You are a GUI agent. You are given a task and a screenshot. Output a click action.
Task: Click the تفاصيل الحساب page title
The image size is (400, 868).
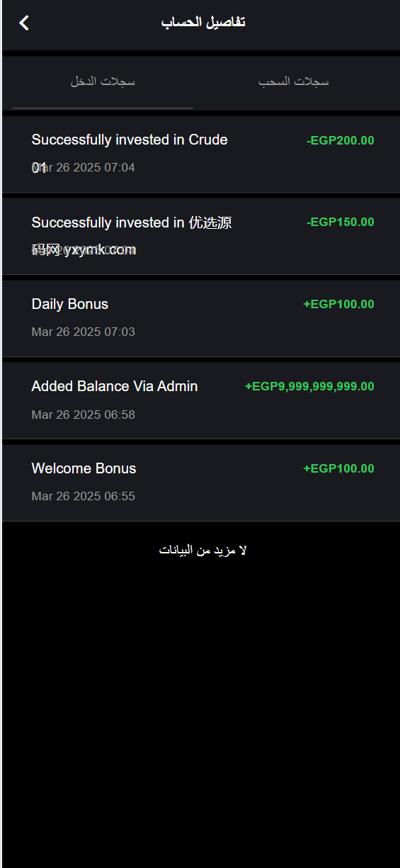(x=203, y=23)
